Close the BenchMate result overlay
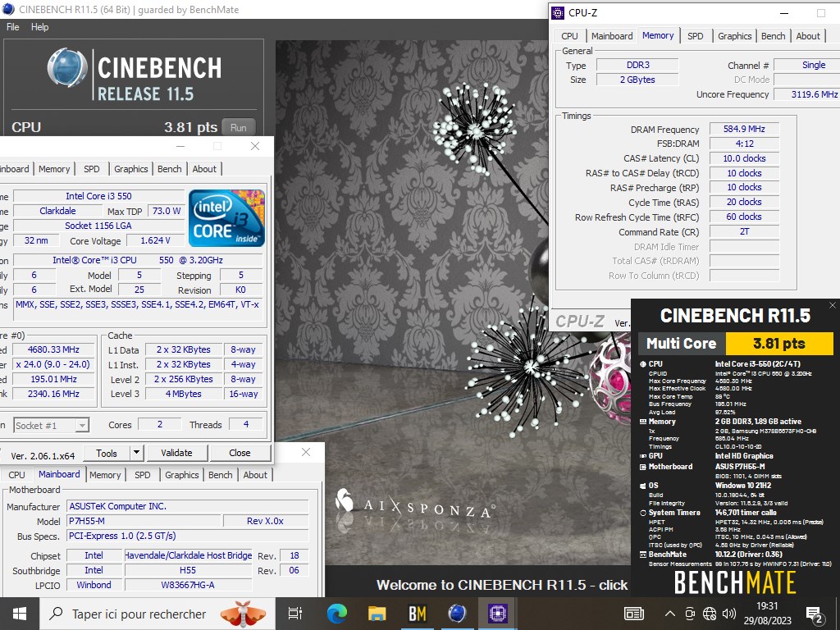The width and height of the screenshot is (840, 630). coord(832,305)
